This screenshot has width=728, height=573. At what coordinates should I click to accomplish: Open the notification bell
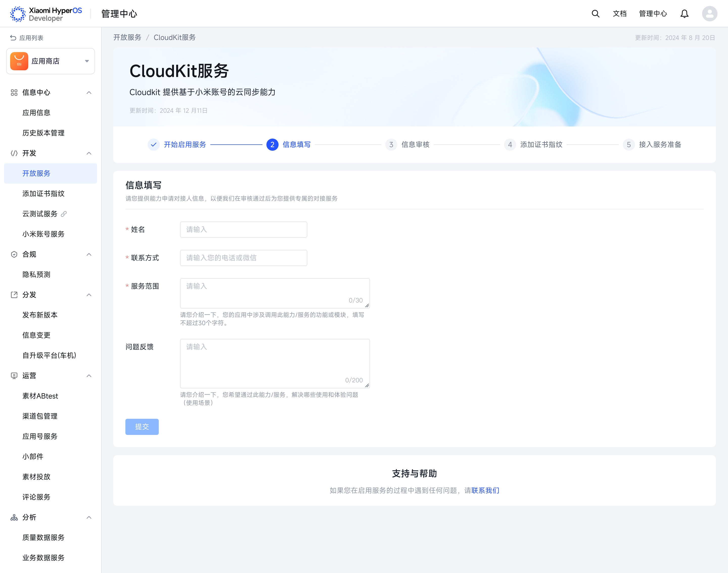point(685,14)
